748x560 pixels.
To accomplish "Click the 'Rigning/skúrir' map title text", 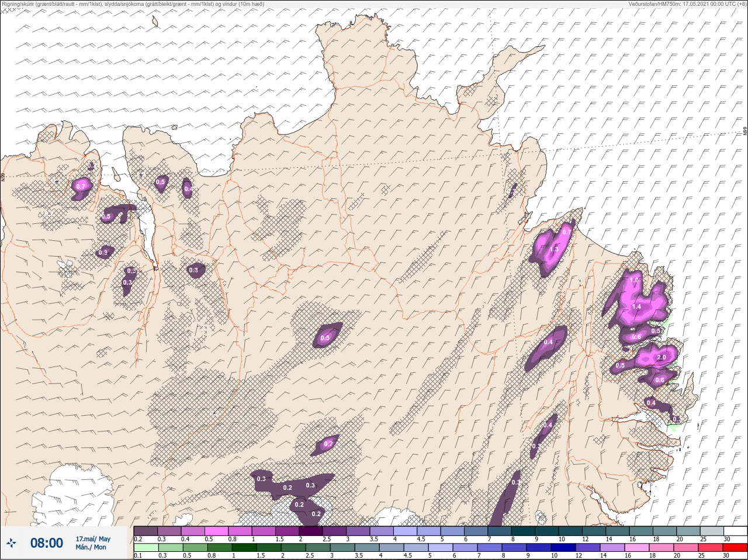I will pyautogui.click(x=18, y=4).
